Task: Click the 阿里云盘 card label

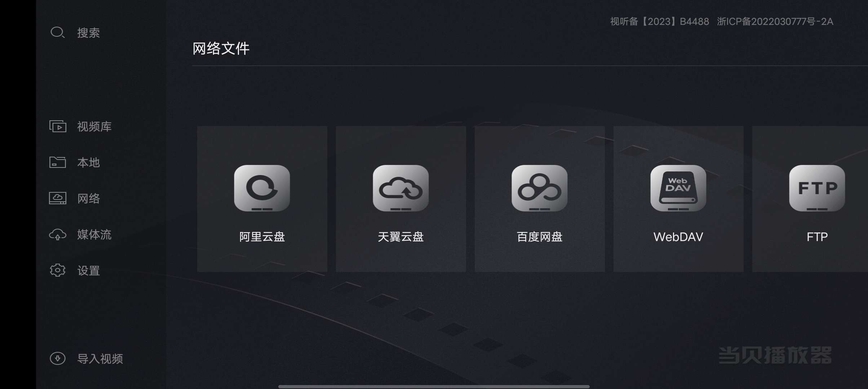Action: pos(262,237)
